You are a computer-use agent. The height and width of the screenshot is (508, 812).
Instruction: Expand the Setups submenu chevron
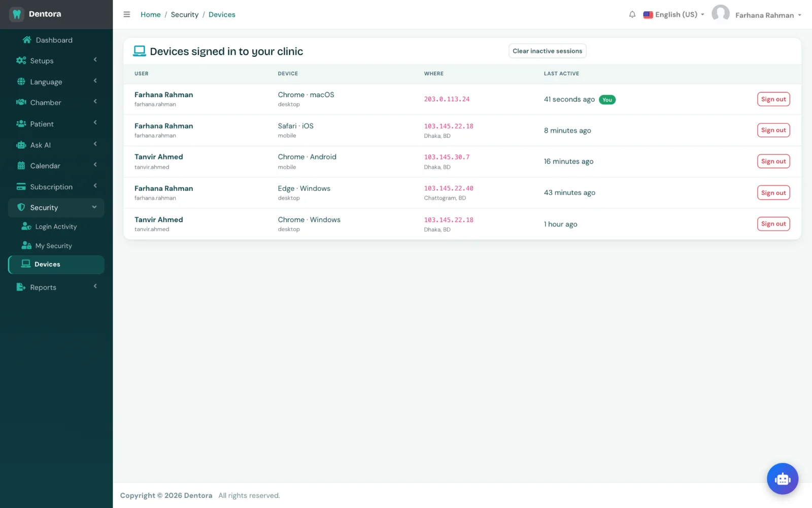[x=95, y=60]
